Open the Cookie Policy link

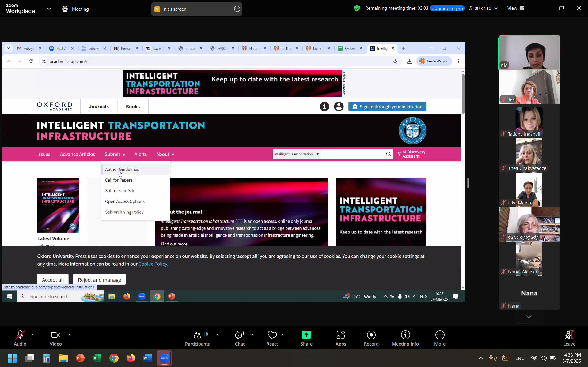pos(153,264)
